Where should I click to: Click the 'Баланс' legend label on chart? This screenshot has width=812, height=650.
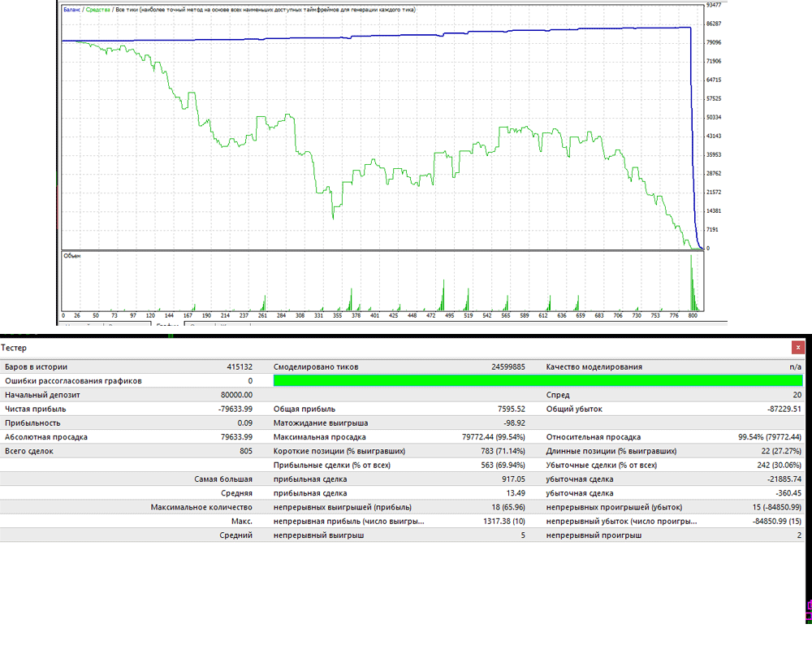click(x=72, y=9)
